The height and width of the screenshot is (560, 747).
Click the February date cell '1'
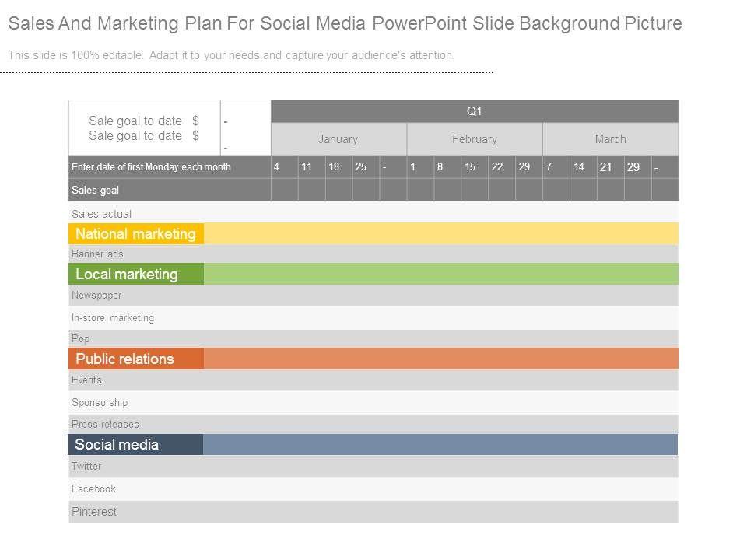point(420,167)
